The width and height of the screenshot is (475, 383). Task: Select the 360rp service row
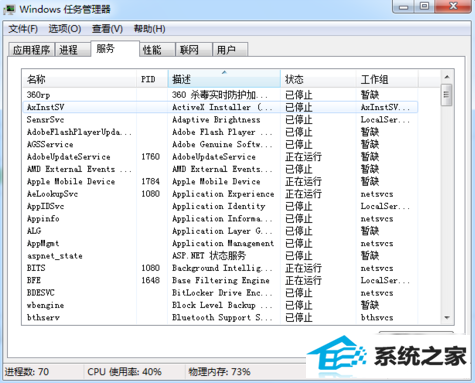click(x=220, y=95)
